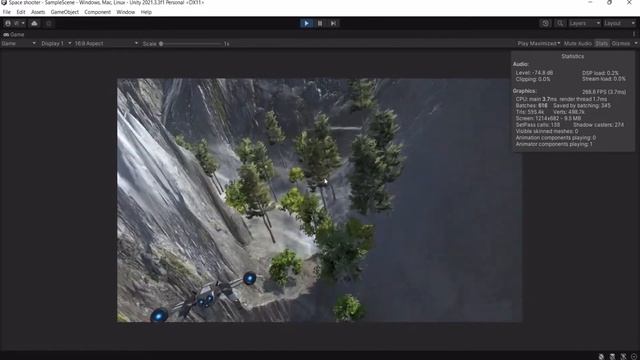Expand the Layout dropdown

619,23
